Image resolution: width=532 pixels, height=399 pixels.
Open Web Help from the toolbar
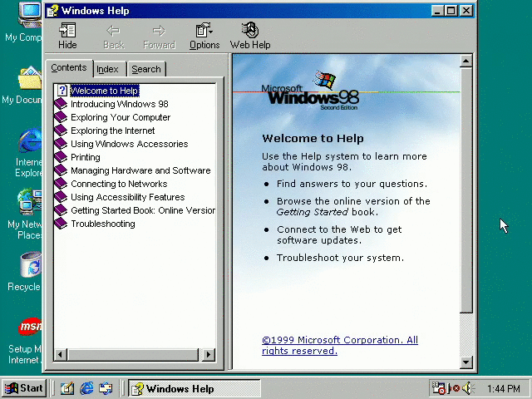250,36
